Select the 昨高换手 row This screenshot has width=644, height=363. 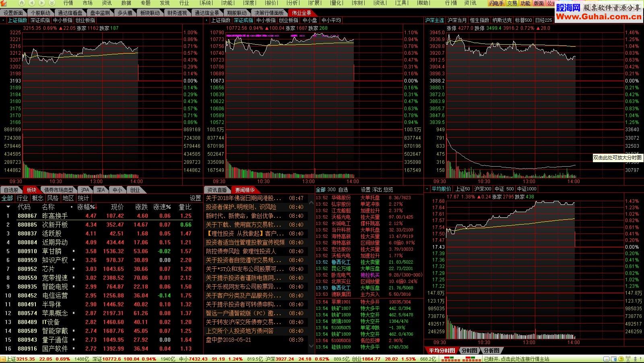tap(101, 216)
